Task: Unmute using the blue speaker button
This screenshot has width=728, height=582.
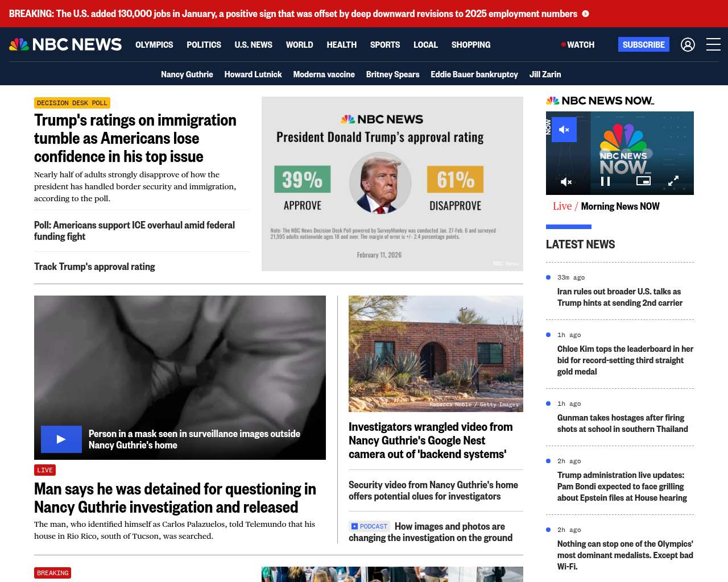Action: coord(564,130)
